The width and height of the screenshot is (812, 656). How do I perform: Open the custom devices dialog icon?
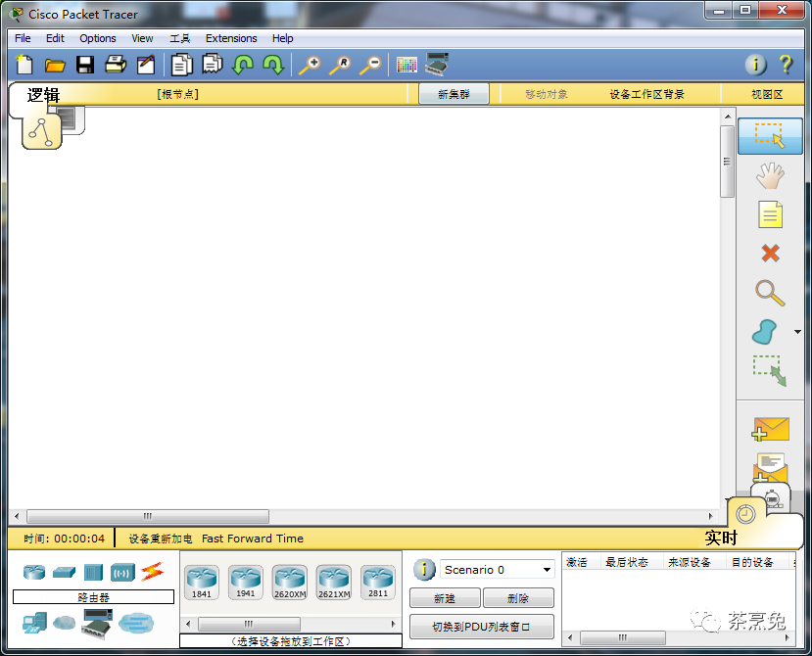pyautogui.click(x=437, y=65)
